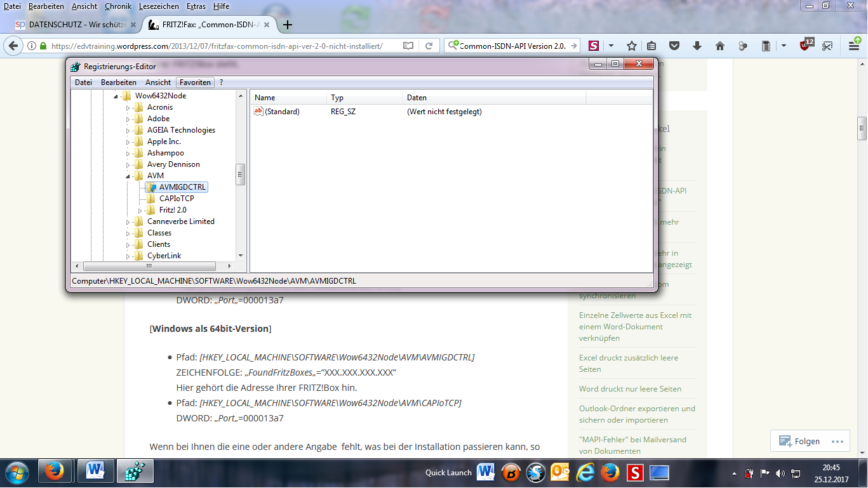Select the (Standard) registry value
This screenshot has height=488, width=868.
pos(282,112)
